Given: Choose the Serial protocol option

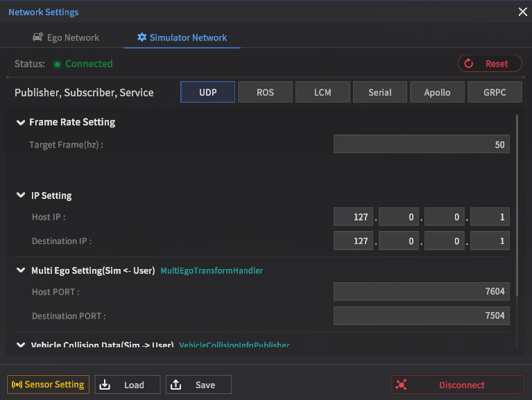Looking at the screenshot, I should tap(379, 92).
